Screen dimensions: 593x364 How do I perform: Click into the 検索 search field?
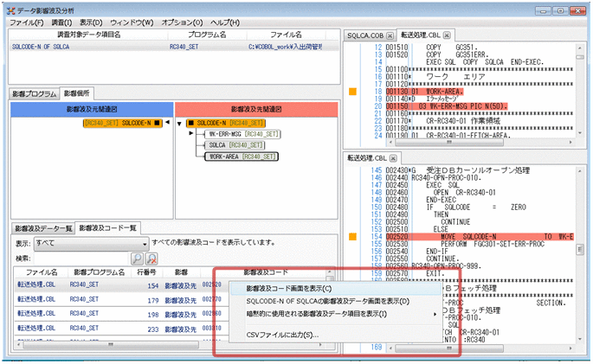[x=81, y=259]
